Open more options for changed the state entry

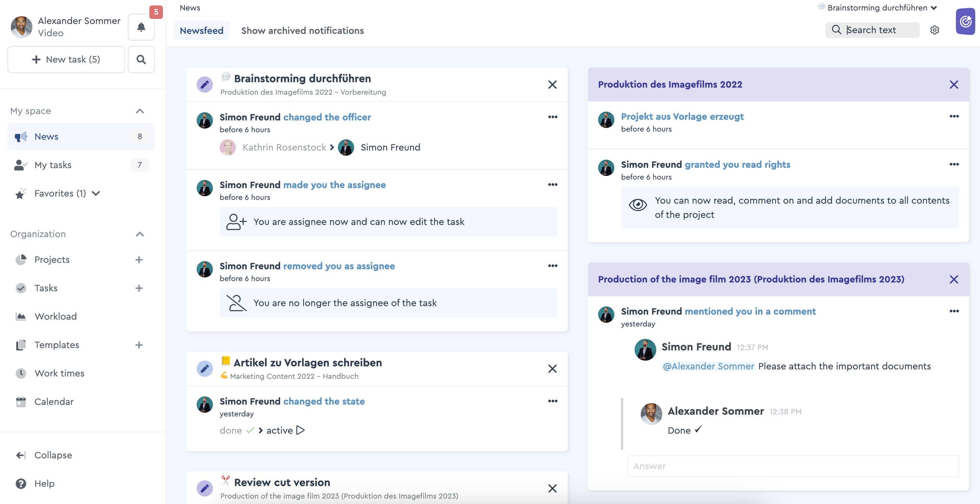click(x=553, y=401)
